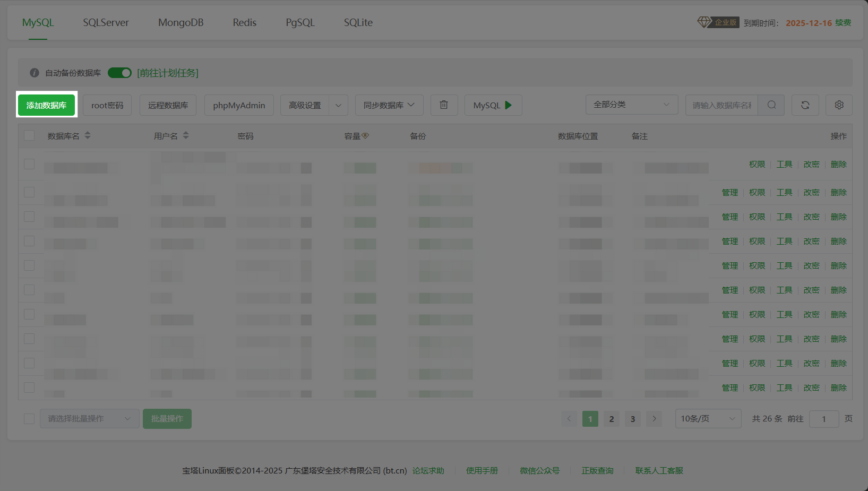Click the database name search field
Image resolution: width=868 pixels, height=491 pixels.
tap(721, 105)
